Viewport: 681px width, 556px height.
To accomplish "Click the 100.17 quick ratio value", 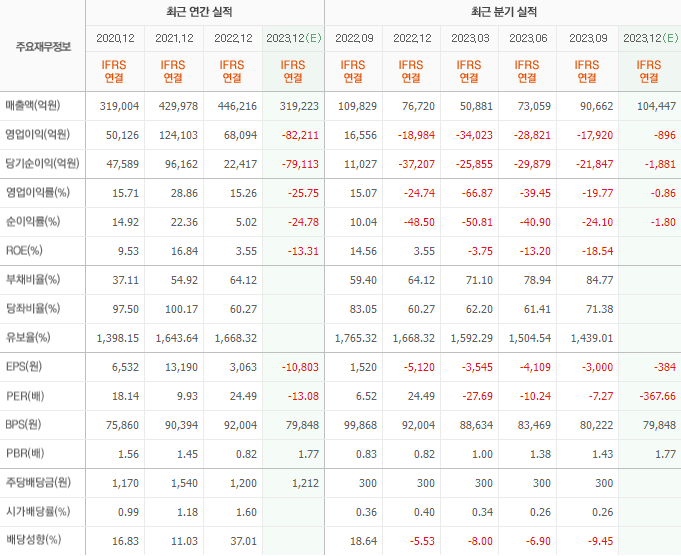I will (x=181, y=310).
